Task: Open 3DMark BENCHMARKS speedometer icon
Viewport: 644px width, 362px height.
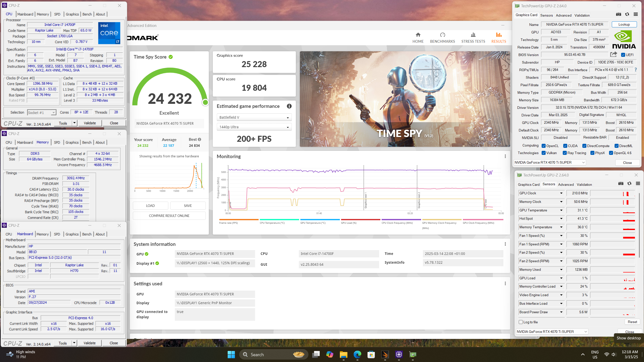Action: (442, 35)
